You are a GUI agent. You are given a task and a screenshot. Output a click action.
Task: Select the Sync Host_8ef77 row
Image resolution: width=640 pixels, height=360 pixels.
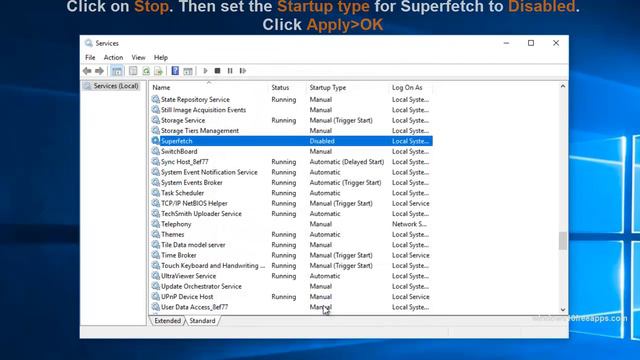291,162
